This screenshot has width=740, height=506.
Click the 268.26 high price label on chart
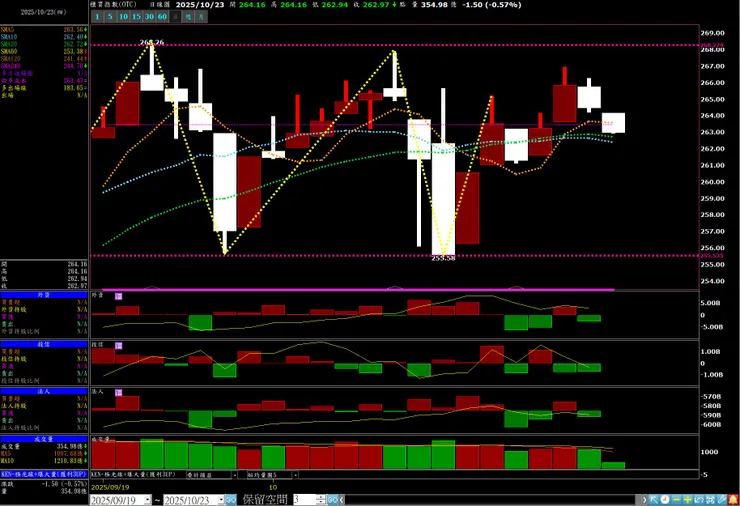[x=152, y=42]
